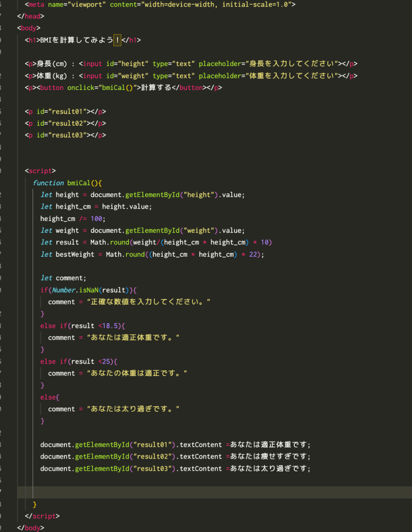The height and width of the screenshot is (532, 412).
Task: Click getElementById("result03") in the textContent line
Action: click(125, 469)
